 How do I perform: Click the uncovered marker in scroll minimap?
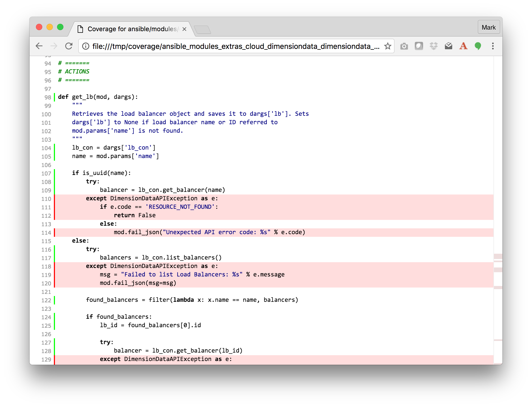tap(498, 256)
